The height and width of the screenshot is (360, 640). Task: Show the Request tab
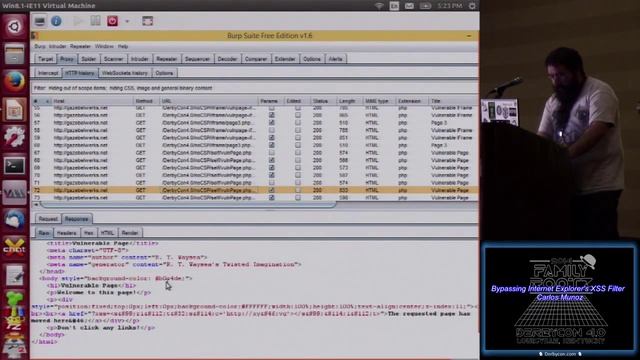(48, 219)
